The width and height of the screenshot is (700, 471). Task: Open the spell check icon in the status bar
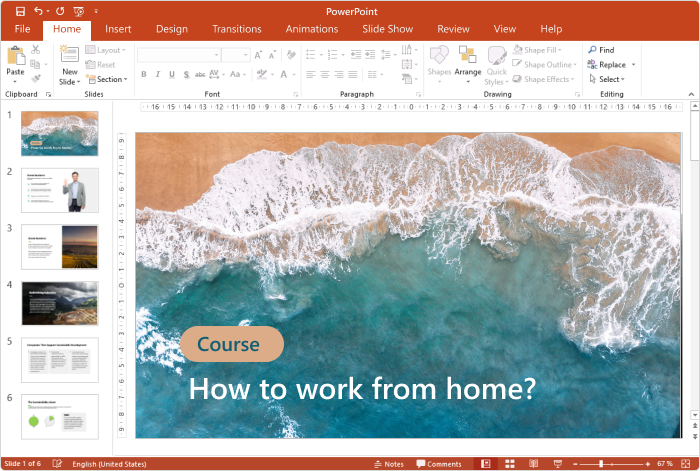tap(57, 463)
